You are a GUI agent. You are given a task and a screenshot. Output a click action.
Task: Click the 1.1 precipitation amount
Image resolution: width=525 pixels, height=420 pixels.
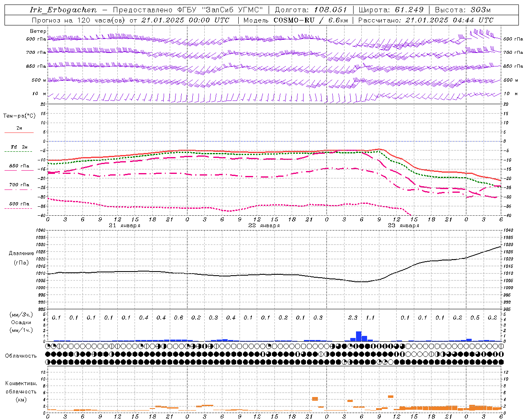[370, 318]
